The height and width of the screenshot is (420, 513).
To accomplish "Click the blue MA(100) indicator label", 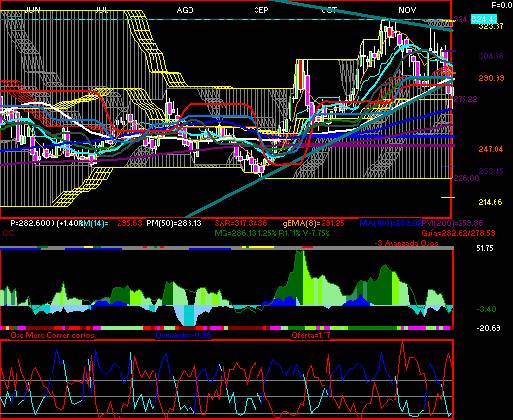I will coord(391,223).
